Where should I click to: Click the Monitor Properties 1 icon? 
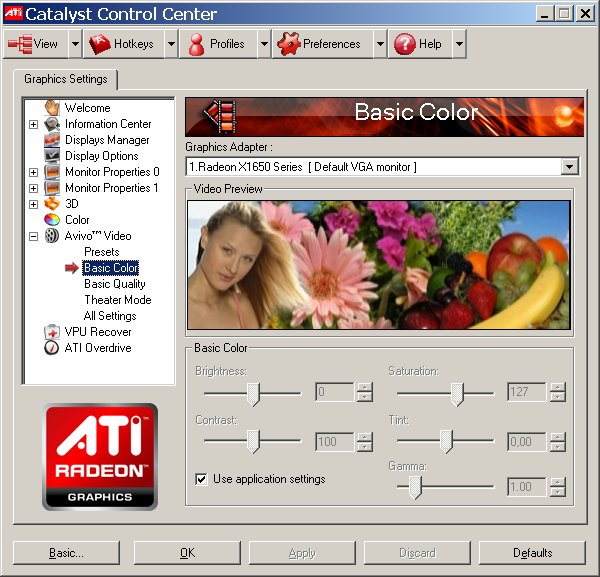click(x=52, y=188)
